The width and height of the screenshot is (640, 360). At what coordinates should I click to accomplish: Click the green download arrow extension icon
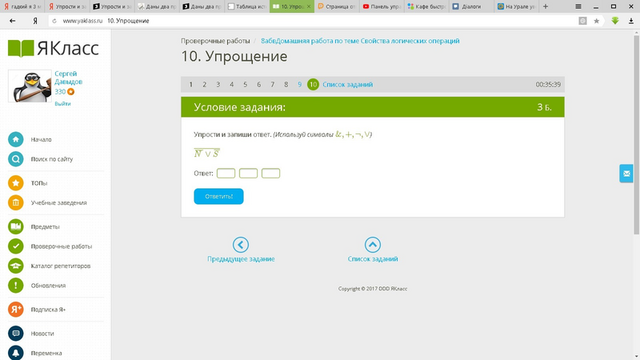tap(615, 21)
